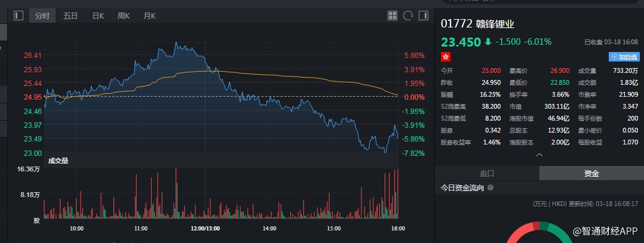Select the 月K monthly candlestick tab
This screenshot has height=243, width=644.
(x=149, y=16)
